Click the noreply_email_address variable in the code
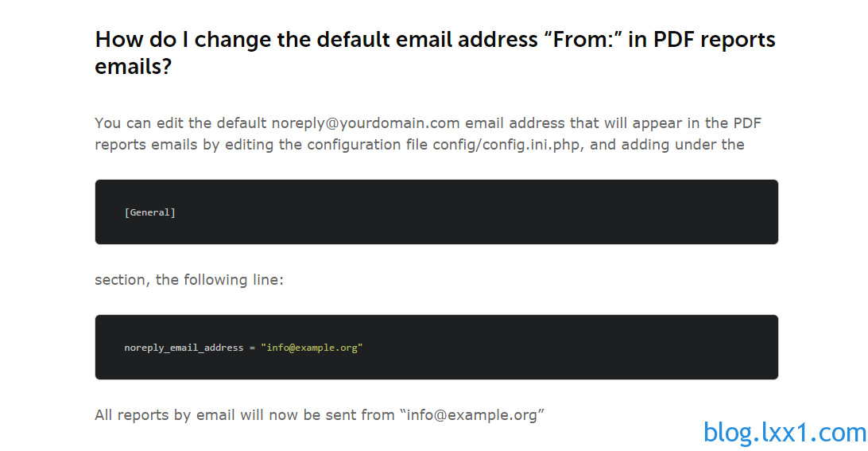The width and height of the screenshot is (868, 451). [x=184, y=348]
